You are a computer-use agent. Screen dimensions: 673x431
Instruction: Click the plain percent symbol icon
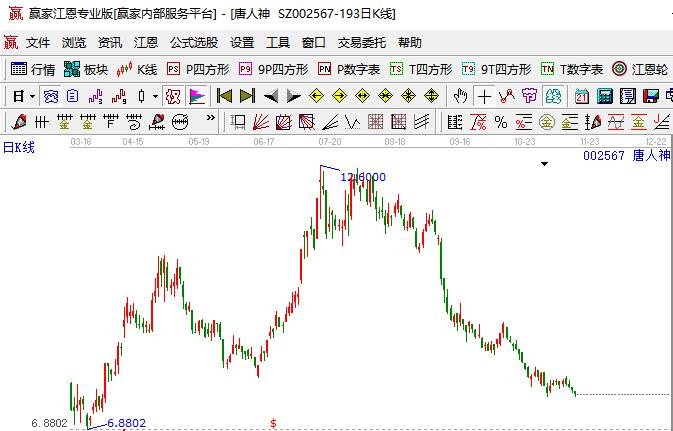pos(500,122)
